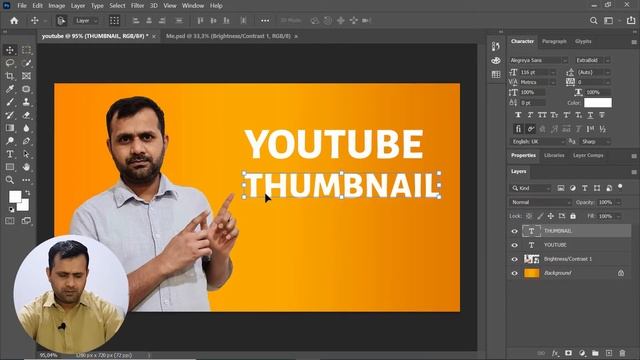
Task: Close the youtube document tab
Action: 153,37
